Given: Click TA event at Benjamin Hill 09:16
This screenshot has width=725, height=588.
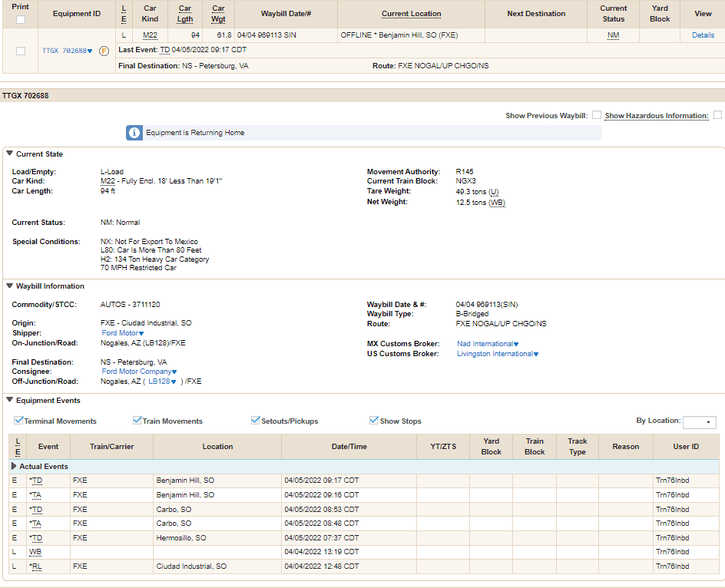Looking at the screenshot, I should pyautogui.click(x=35, y=495).
